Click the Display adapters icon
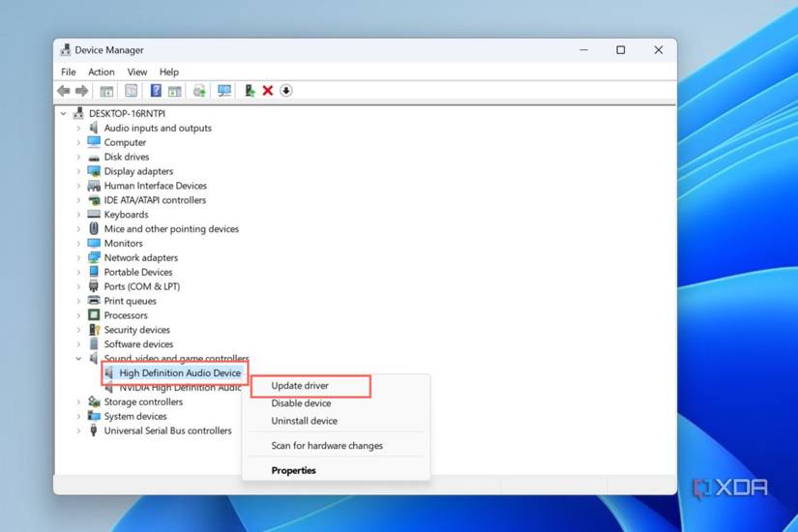 pyautogui.click(x=94, y=171)
